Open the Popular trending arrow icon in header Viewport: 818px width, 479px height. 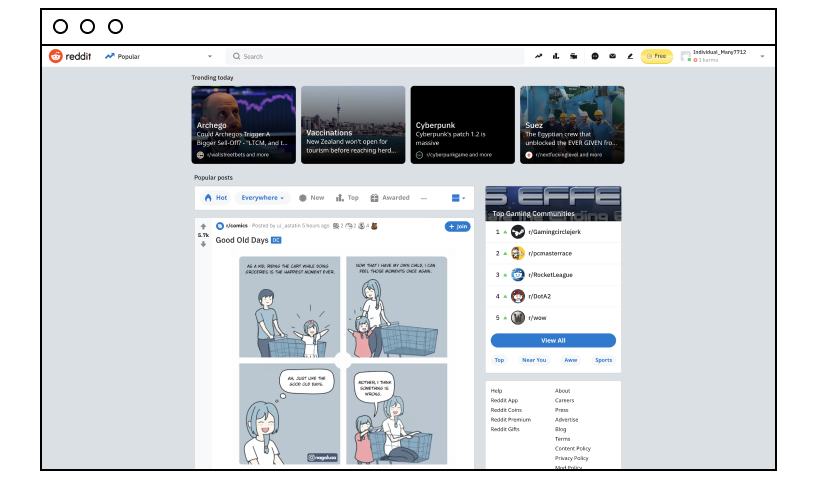click(x=538, y=56)
